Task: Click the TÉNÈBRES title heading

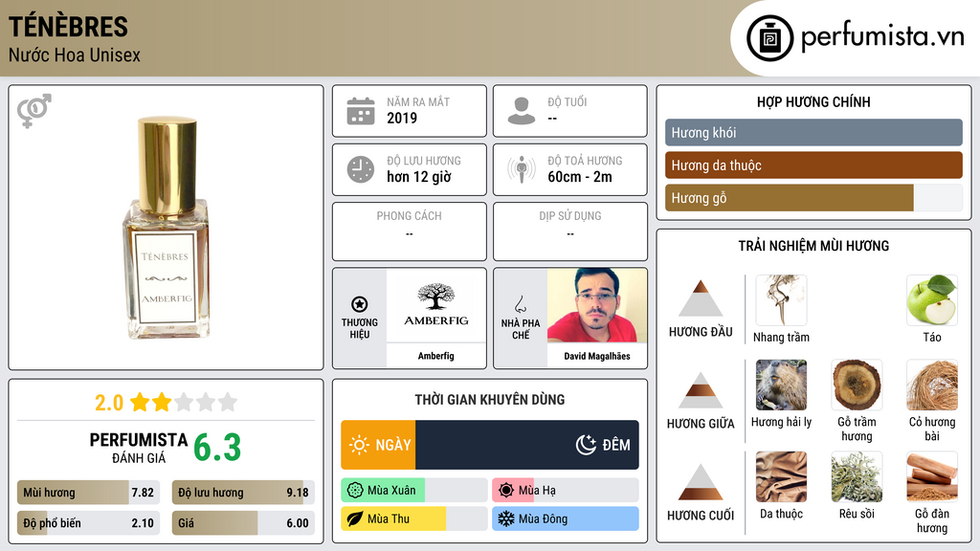Action: point(68,27)
